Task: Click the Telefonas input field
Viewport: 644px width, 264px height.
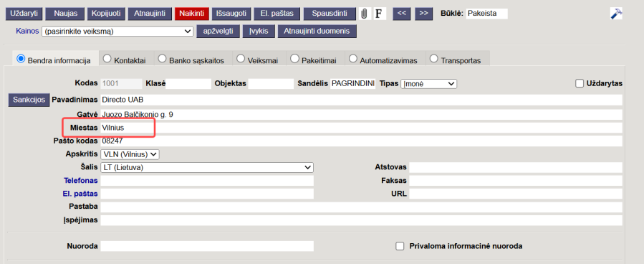Action: pos(207,181)
